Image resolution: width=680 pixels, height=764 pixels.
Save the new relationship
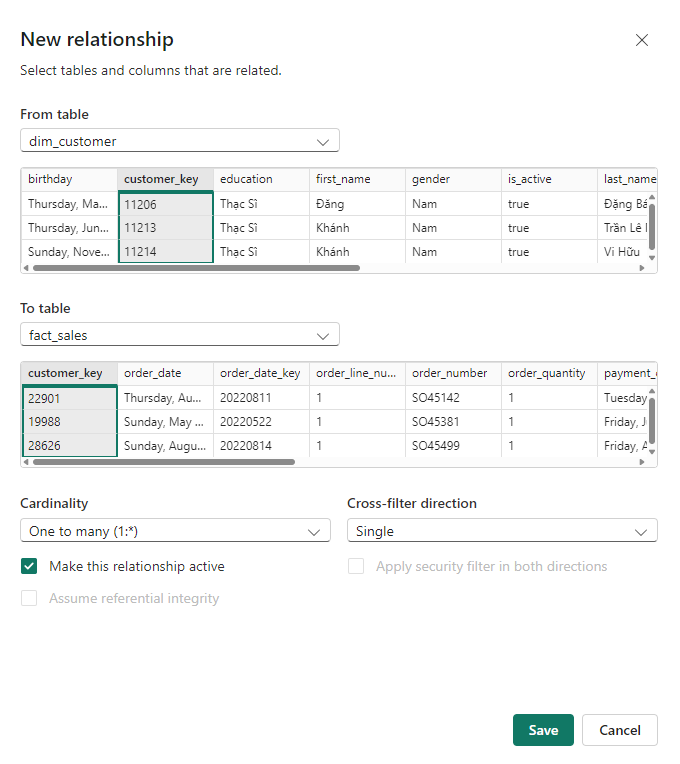[543, 730]
